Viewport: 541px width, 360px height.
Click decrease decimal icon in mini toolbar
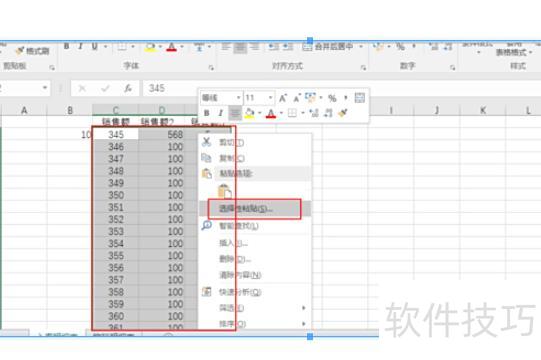point(328,113)
